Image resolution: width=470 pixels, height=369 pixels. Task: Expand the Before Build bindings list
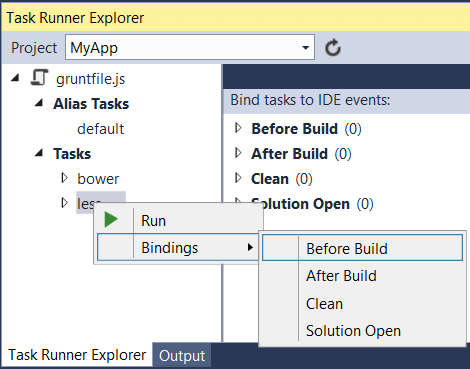[x=238, y=128]
